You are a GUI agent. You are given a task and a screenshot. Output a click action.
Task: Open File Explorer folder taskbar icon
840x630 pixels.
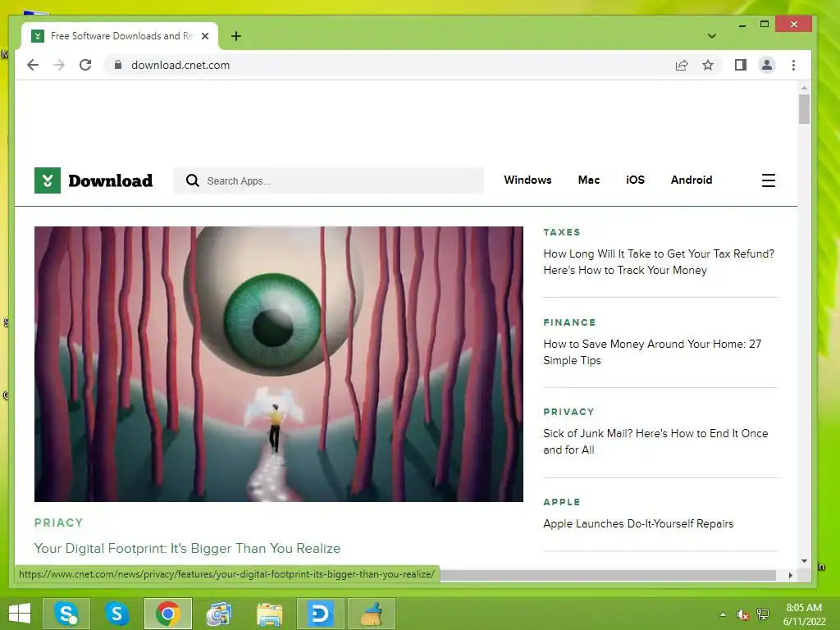coord(269,614)
